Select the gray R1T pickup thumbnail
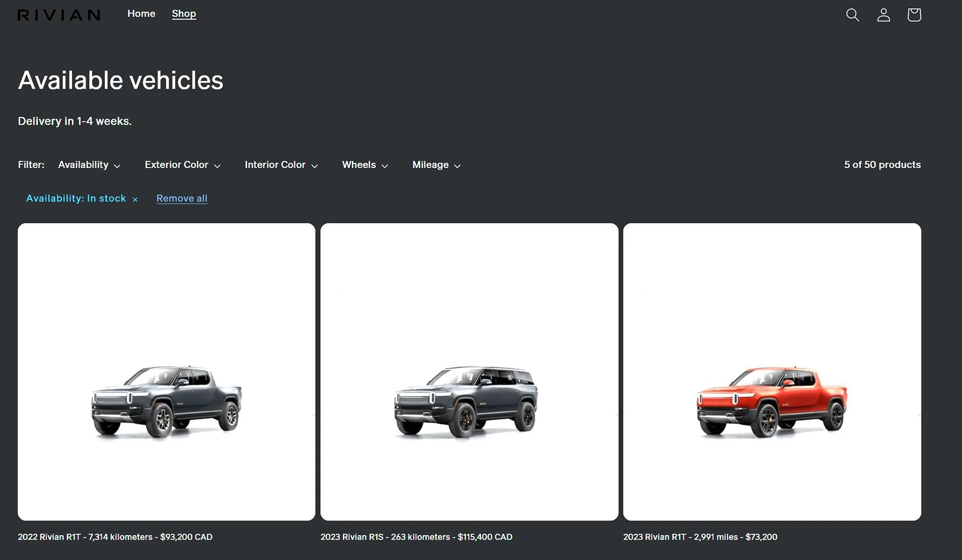The height and width of the screenshot is (560, 962). pos(167,372)
